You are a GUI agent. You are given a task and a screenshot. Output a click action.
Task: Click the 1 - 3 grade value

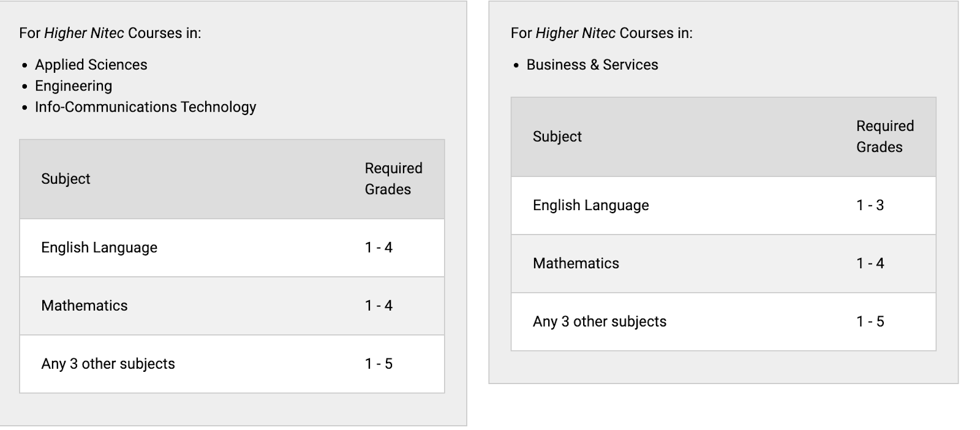point(870,205)
